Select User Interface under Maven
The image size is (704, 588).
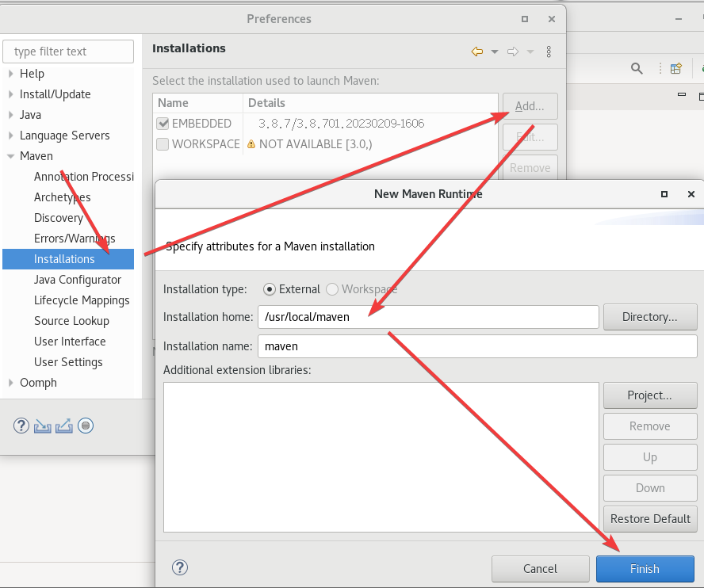70,342
